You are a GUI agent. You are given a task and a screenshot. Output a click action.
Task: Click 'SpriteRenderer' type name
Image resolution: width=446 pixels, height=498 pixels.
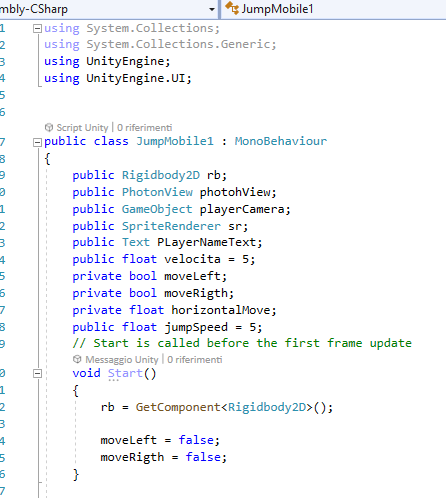tap(171, 226)
